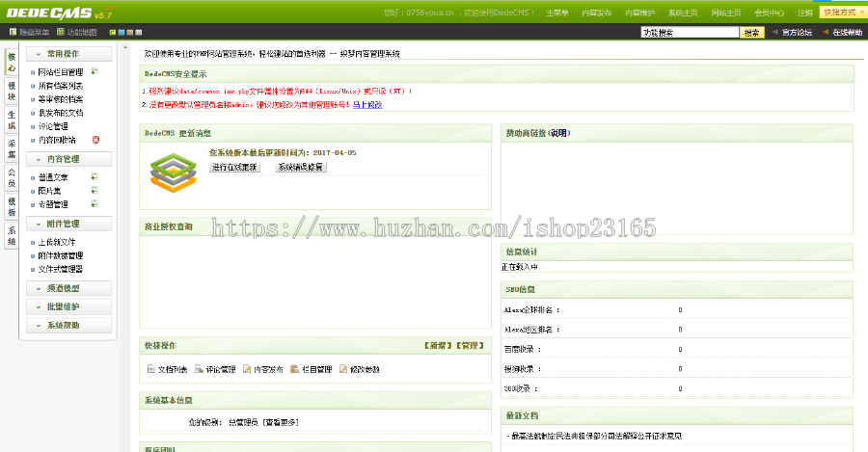The width and height of the screenshot is (868, 452).
Task: Select the tan skin color swatch
Action: (x=130, y=33)
